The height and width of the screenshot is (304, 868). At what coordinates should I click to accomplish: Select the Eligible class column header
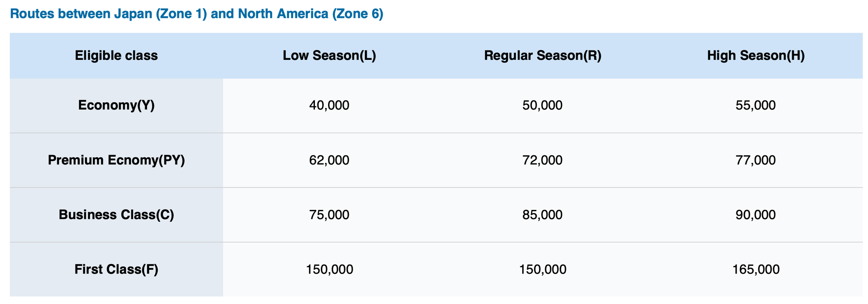point(117,56)
